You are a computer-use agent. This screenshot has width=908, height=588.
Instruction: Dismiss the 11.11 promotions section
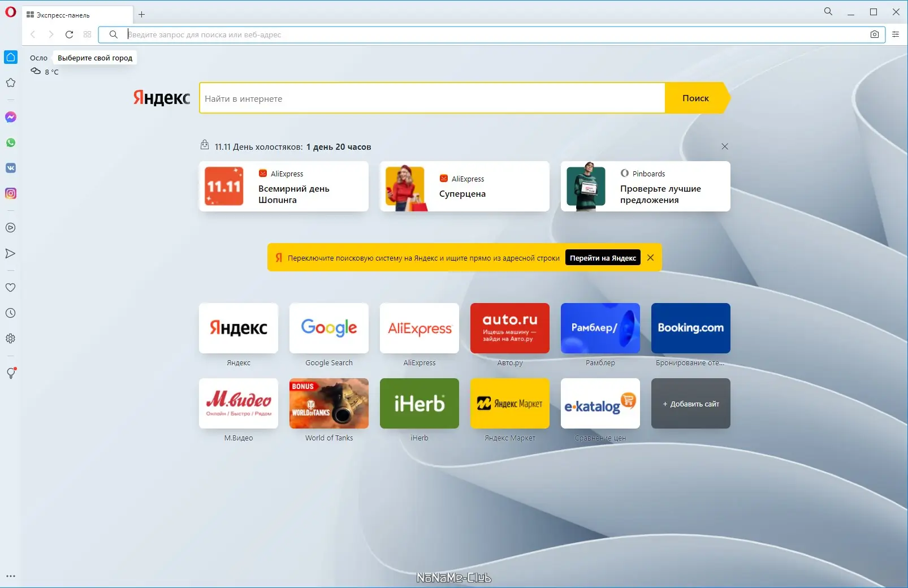725,146
